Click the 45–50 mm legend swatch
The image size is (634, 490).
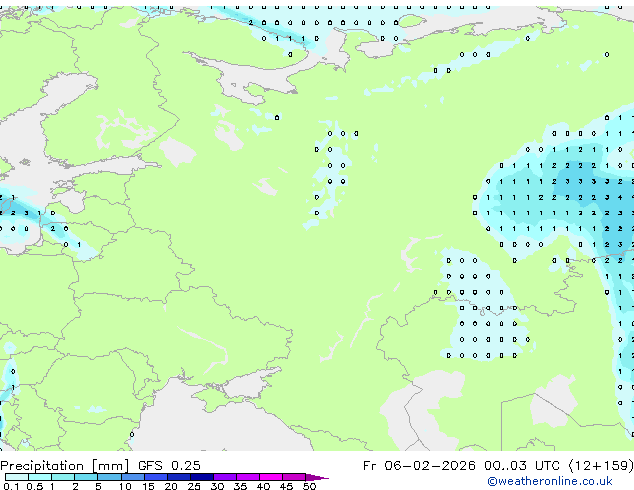[294, 477]
